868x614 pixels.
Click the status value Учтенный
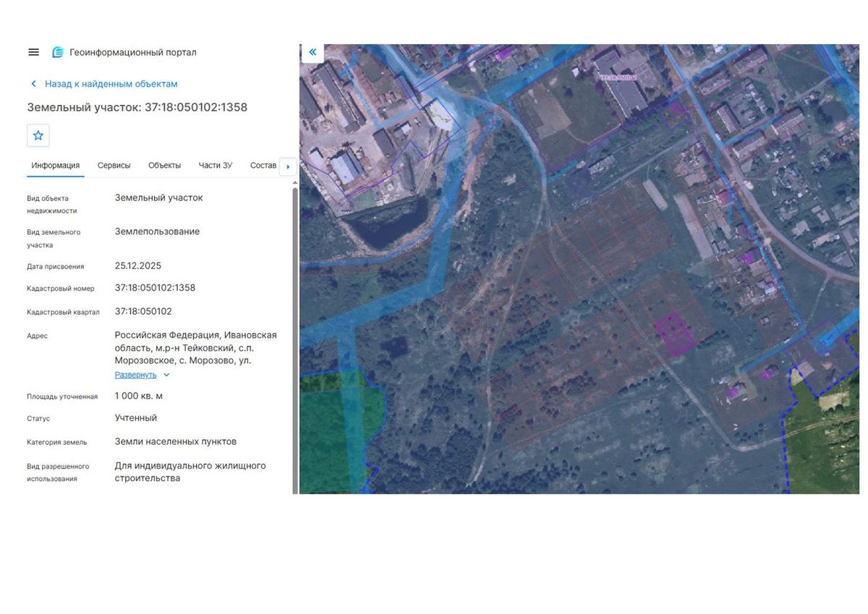point(136,418)
